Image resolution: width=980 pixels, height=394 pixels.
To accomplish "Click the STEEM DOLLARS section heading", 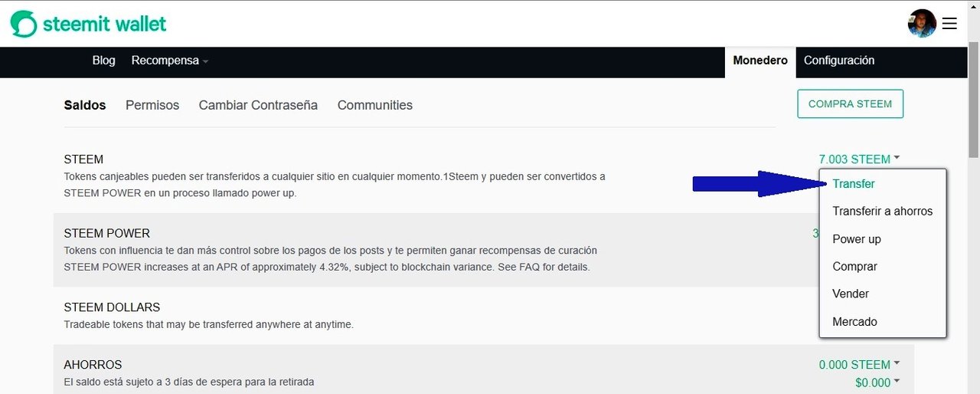I will click(x=112, y=307).
